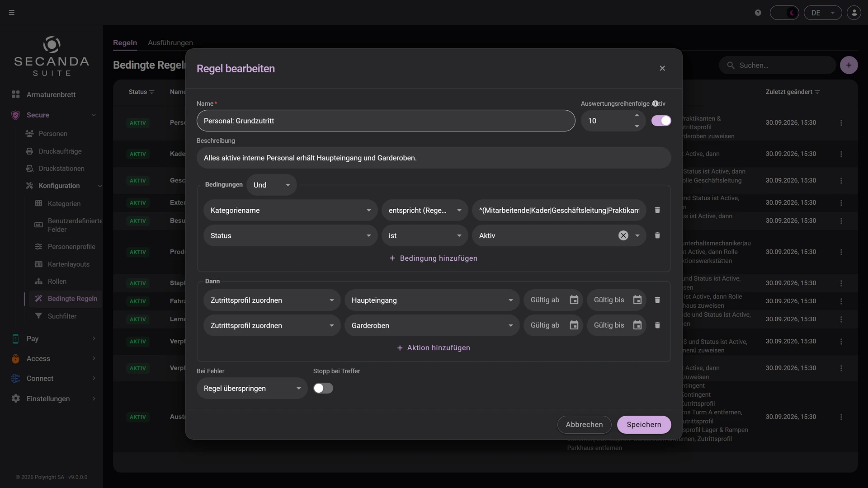Save the rule with Speichern

644,424
